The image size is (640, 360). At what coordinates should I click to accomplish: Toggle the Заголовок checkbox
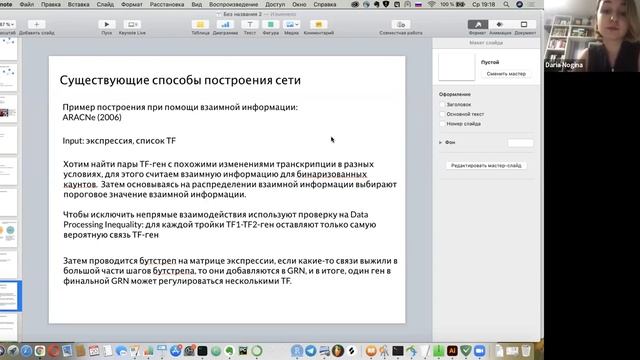[442, 104]
